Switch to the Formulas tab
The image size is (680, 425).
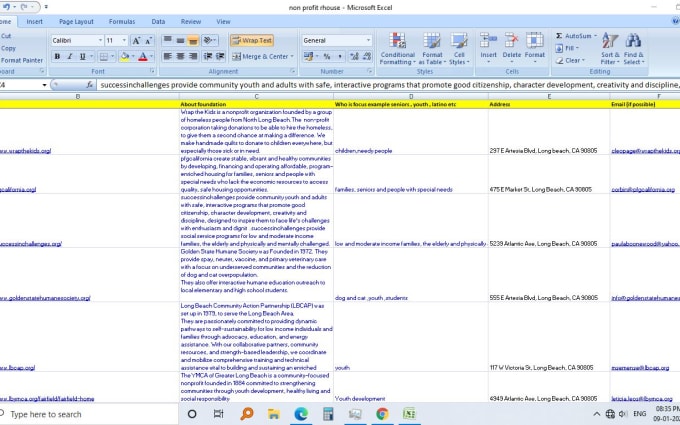[122, 21]
